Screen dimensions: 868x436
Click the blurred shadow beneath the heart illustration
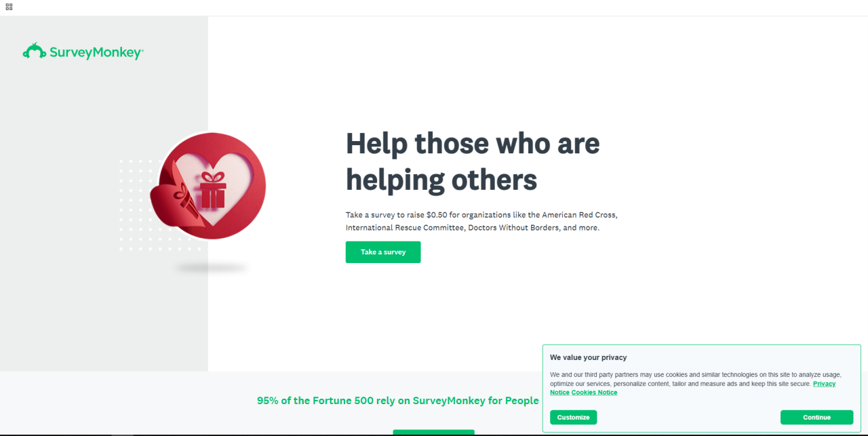211,268
